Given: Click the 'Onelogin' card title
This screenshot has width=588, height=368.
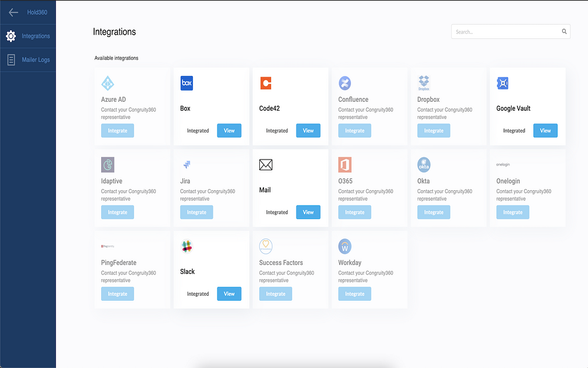Looking at the screenshot, I should point(508,181).
